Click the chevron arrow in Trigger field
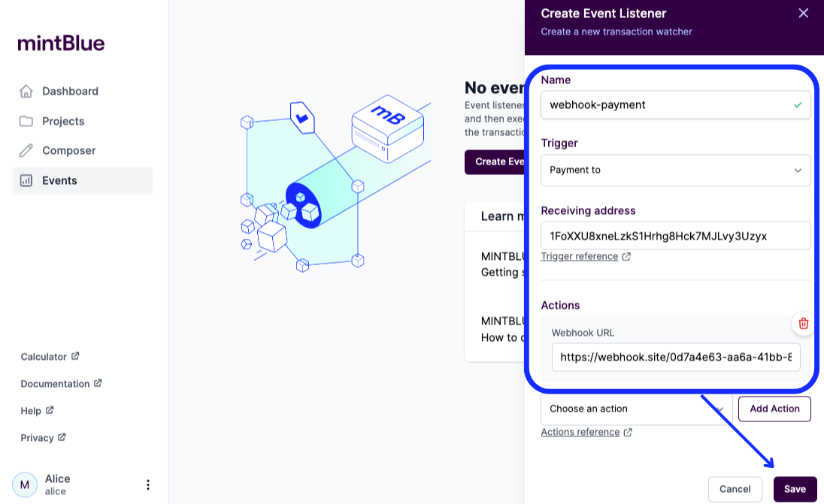Screen dimensions: 824x504 tap(798, 170)
